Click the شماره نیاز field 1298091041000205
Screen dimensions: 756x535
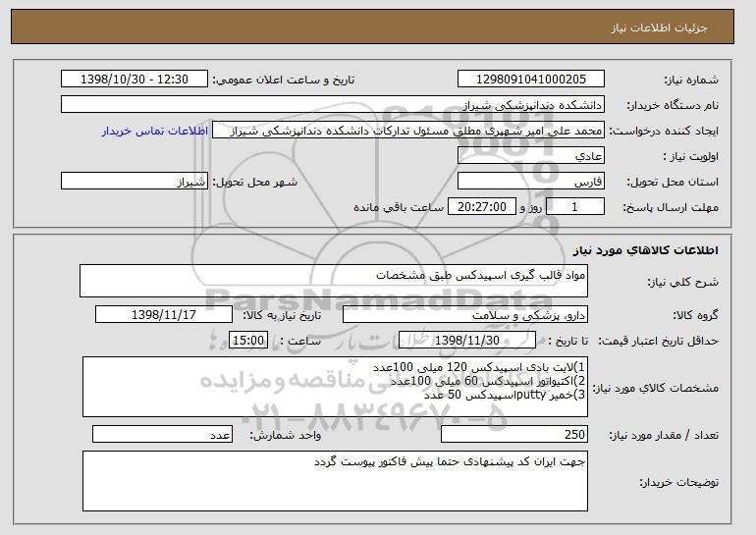click(x=531, y=80)
